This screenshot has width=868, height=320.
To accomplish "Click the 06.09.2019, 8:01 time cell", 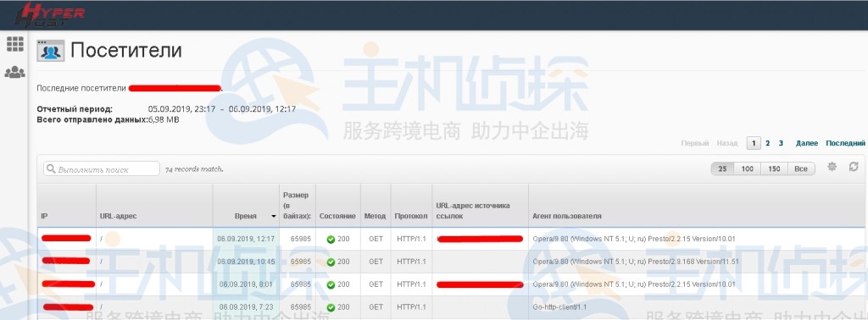I will click(246, 284).
